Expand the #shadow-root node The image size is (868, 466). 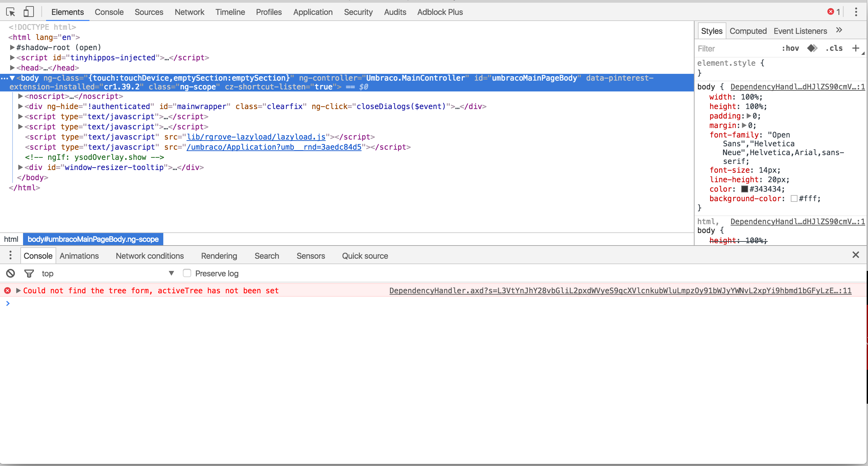pyautogui.click(x=12, y=47)
